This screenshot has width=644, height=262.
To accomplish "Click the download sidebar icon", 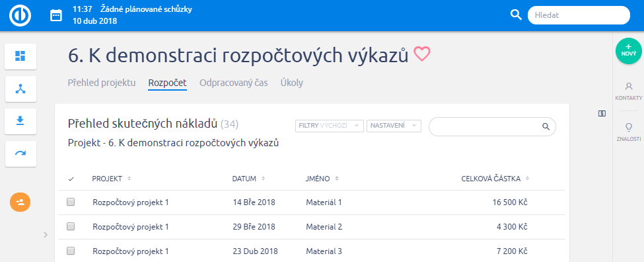I will pos(20,121).
